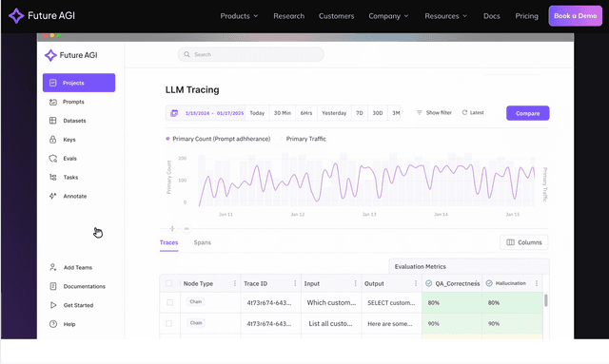Click the Add Teams person icon
The width and height of the screenshot is (609, 364).
coord(53,267)
